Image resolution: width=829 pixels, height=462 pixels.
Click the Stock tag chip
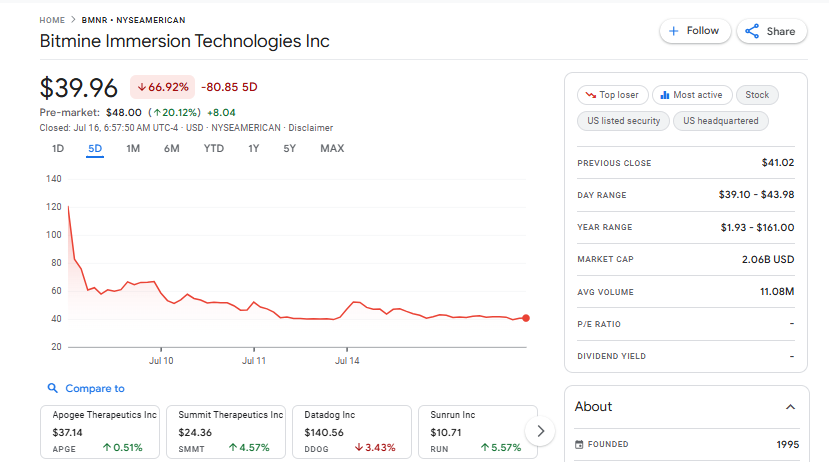click(x=757, y=95)
